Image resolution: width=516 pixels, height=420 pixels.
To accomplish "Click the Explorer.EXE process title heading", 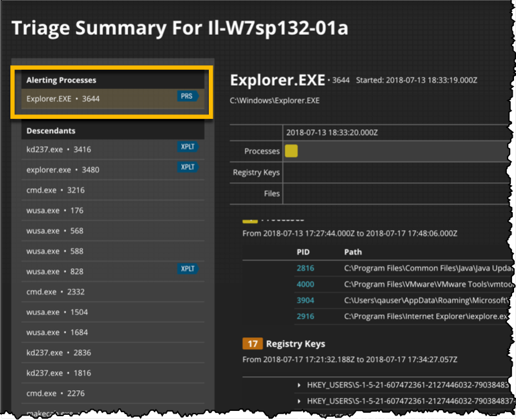I will tap(278, 80).
